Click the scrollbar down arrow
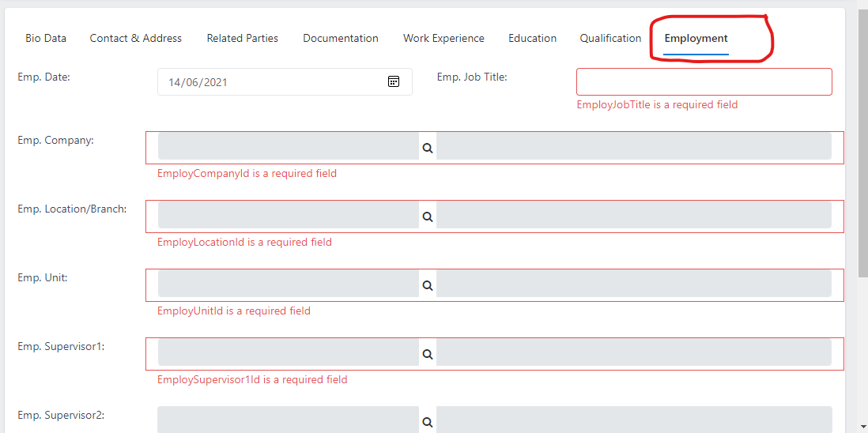Viewport: 868px width, 433px height. point(862,427)
